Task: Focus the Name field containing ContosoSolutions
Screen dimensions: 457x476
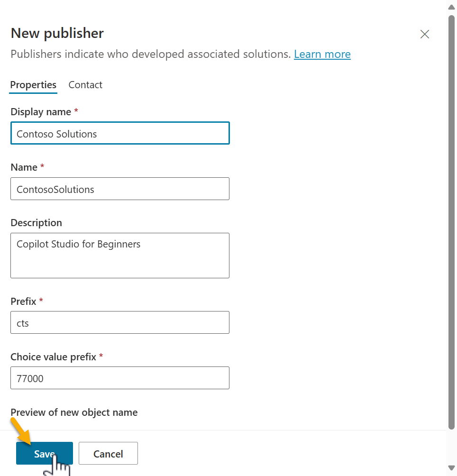Action: tap(120, 189)
